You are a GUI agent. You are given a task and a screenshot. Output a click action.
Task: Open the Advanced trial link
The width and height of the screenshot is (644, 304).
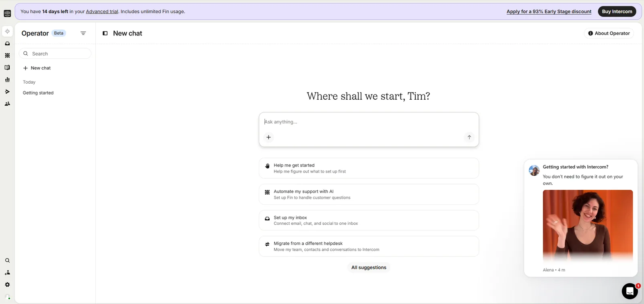pyautogui.click(x=102, y=12)
